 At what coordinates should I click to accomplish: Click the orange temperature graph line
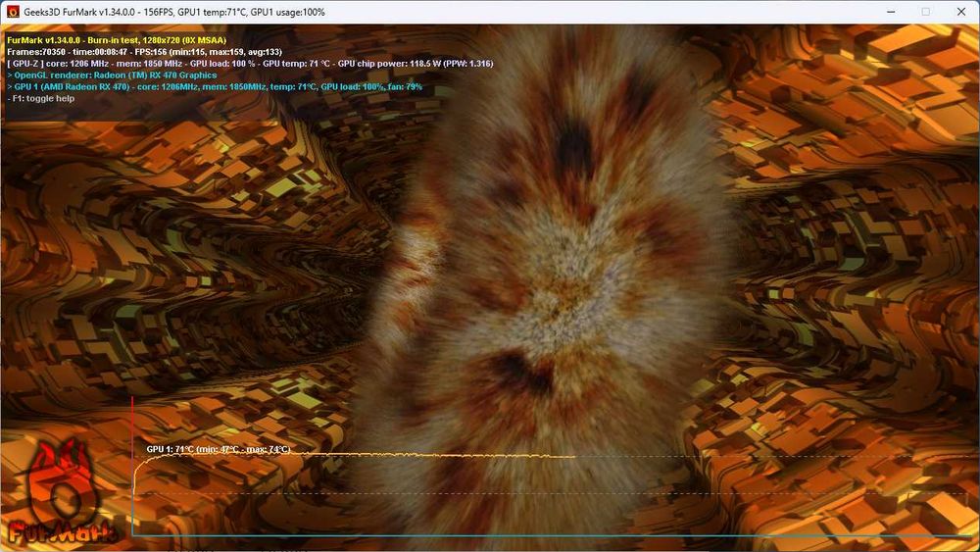[x=354, y=456]
